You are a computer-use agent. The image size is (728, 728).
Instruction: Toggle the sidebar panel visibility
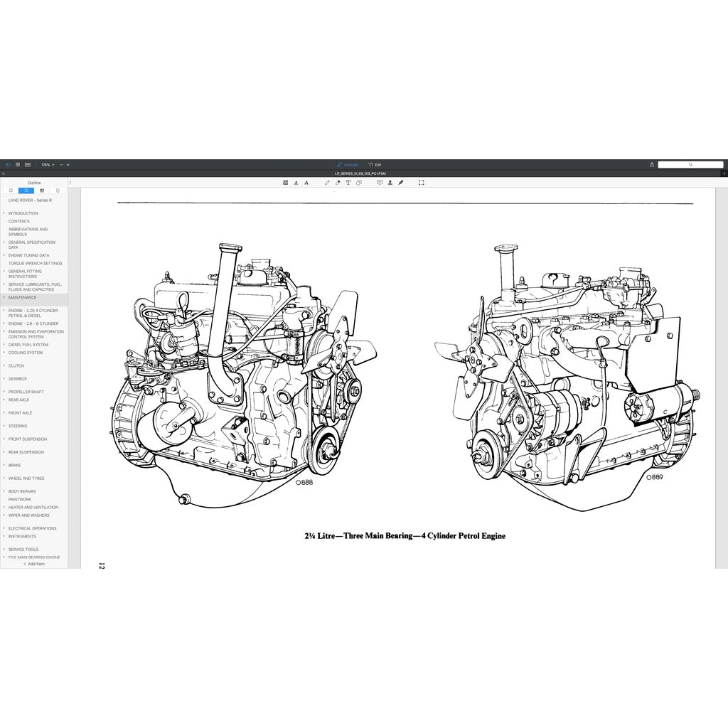(x=8, y=164)
